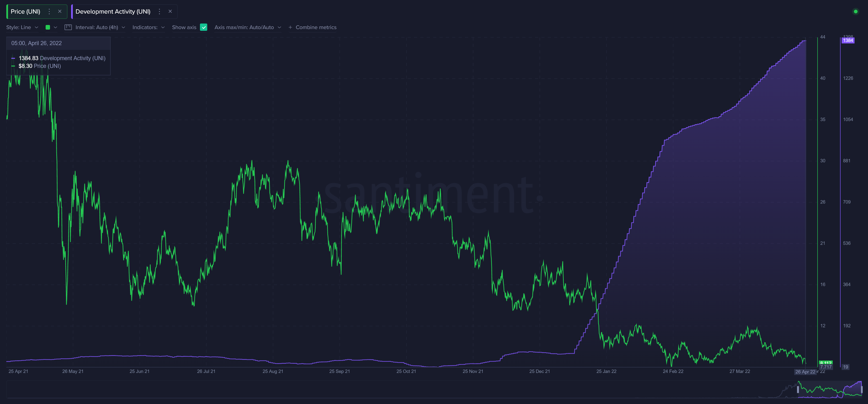Open the green color swatch picker
The image size is (868, 404).
pos(48,27)
